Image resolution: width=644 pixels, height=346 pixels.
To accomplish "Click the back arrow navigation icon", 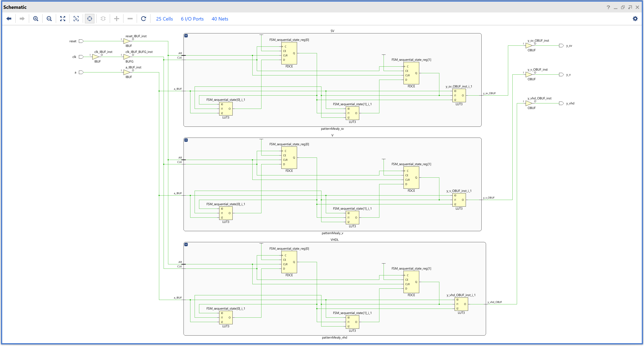I will tap(9, 19).
